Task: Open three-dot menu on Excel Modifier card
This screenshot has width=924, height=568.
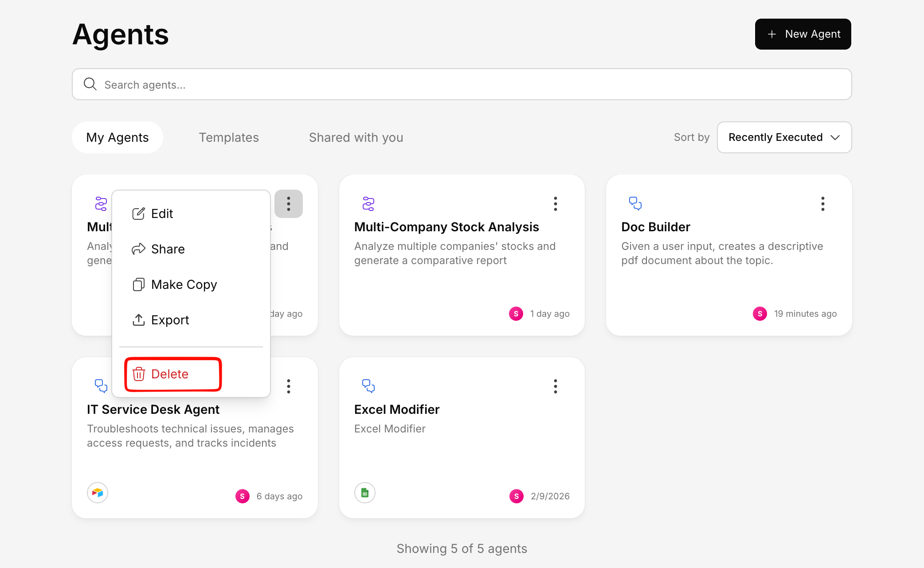Action: pos(555,386)
